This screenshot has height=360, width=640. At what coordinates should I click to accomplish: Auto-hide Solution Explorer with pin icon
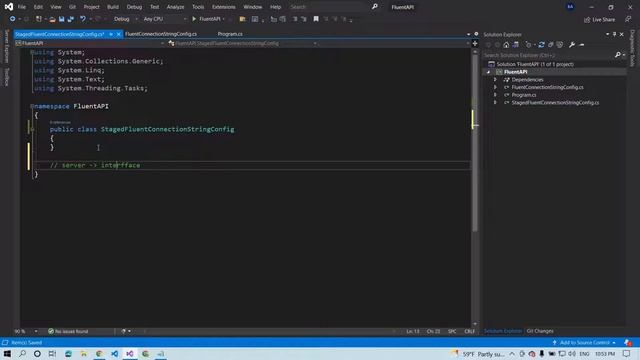[x=615, y=35]
